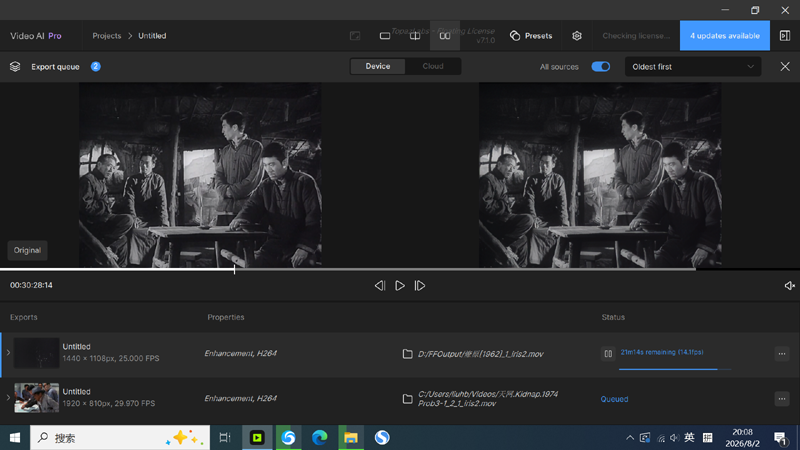Click the volume icon in system tray
Screen dimensions: 800x450
coord(674,438)
